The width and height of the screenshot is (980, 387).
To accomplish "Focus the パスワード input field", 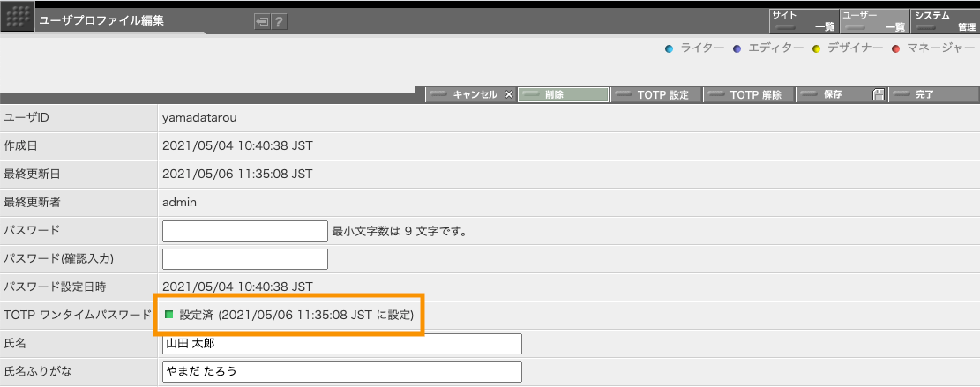I will pyautogui.click(x=245, y=231).
